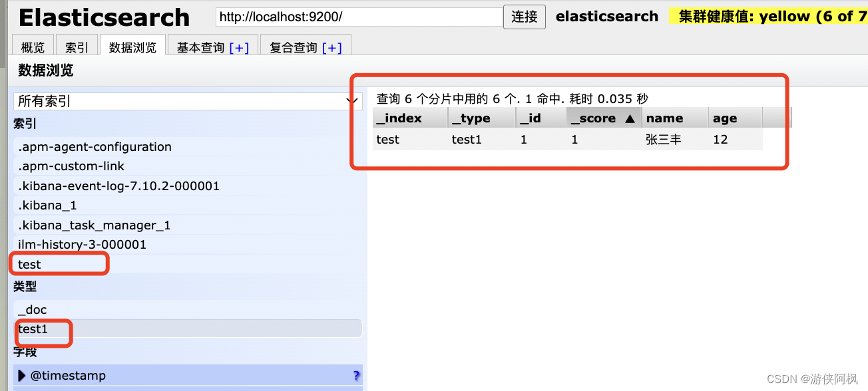Sort results by the _id column
Screen dimensions: 868x391
pyautogui.click(x=541, y=118)
